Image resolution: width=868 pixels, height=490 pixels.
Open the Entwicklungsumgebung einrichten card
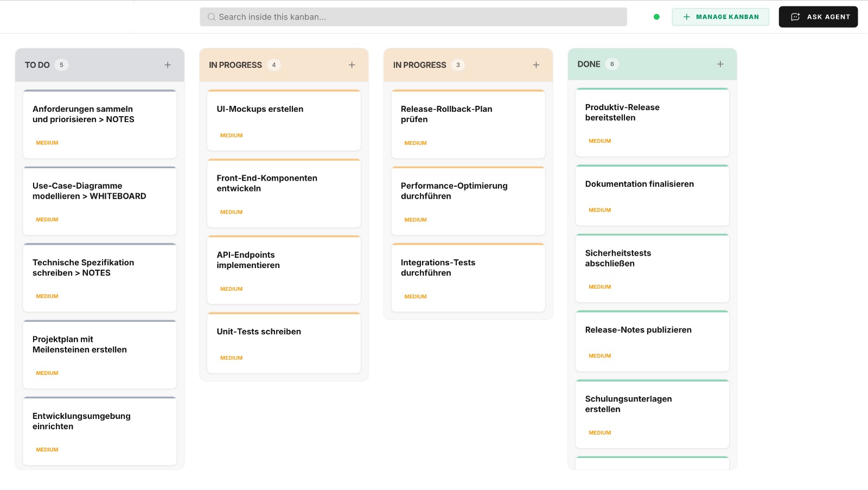coord(100,431)
